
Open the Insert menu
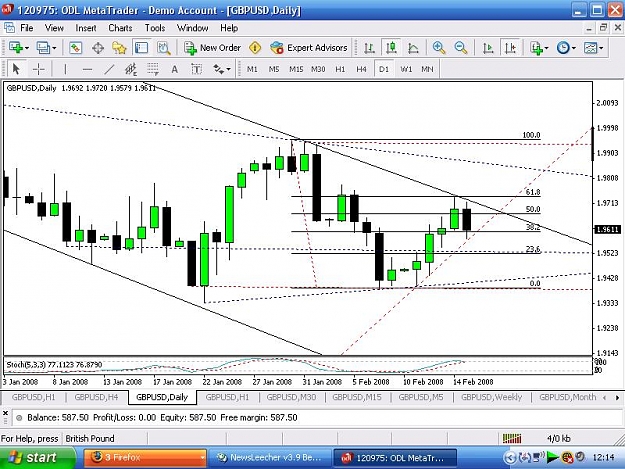pos(86,28)
